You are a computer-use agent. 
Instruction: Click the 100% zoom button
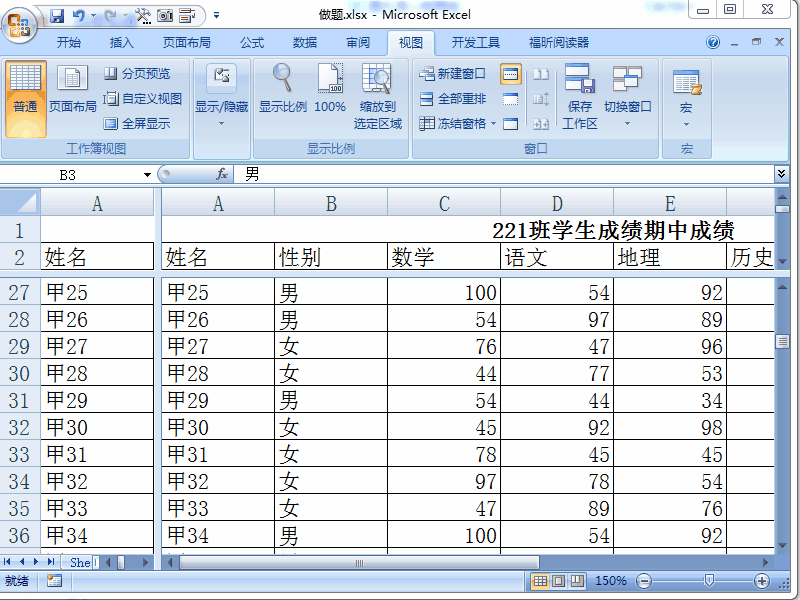click(x=330, y=92)
